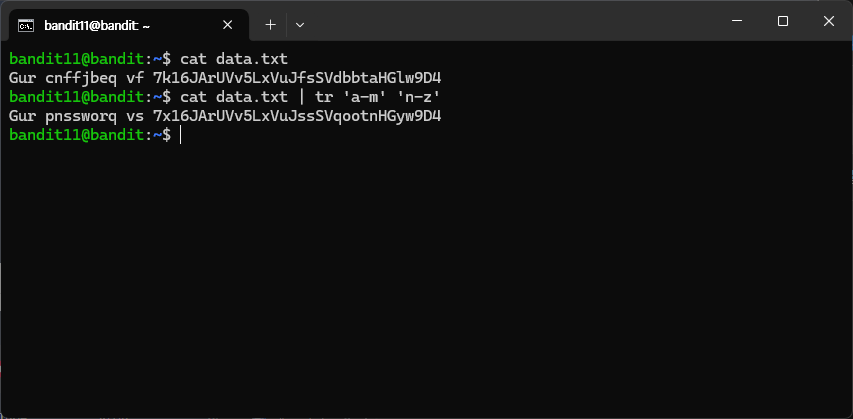
Task: Expand the new-tab profile dropdown chevron
Action: pos(299,24)
